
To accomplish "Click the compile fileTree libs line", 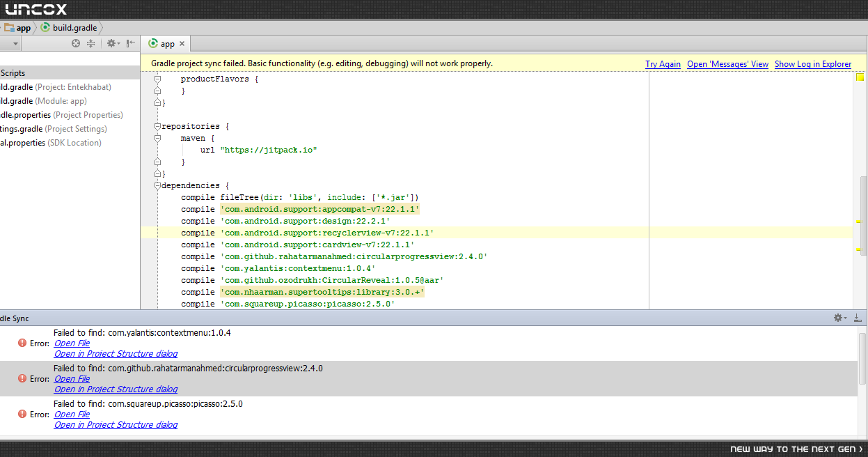I will 299,197.
